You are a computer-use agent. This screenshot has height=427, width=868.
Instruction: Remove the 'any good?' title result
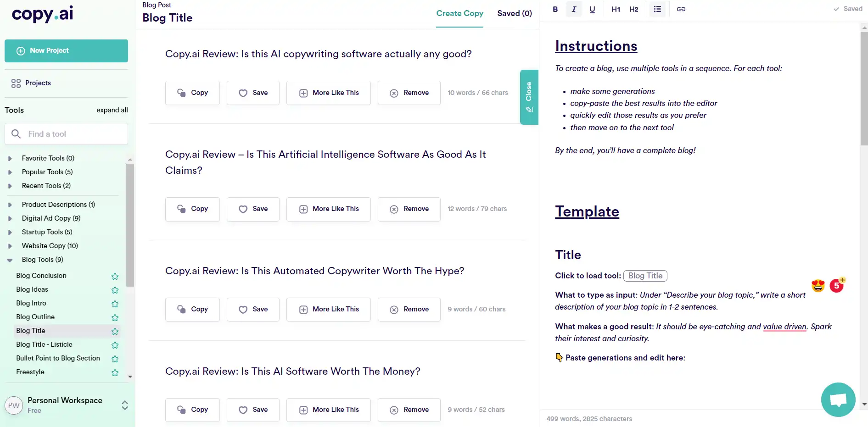[409, 93]
